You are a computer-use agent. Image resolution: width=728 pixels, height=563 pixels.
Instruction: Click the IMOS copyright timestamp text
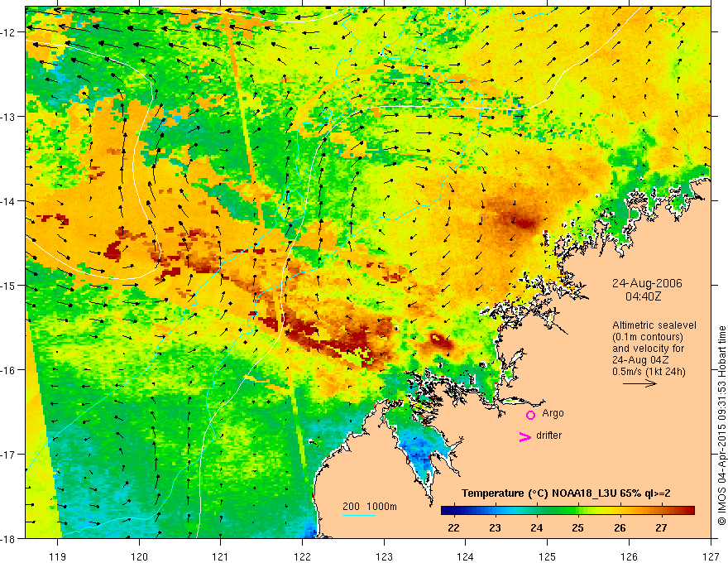(x=721, y=426)
